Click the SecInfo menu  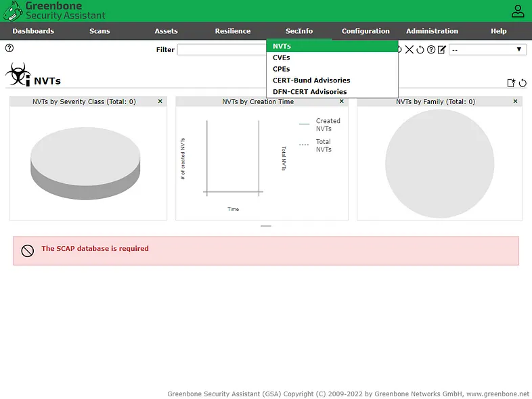(299, 31)
